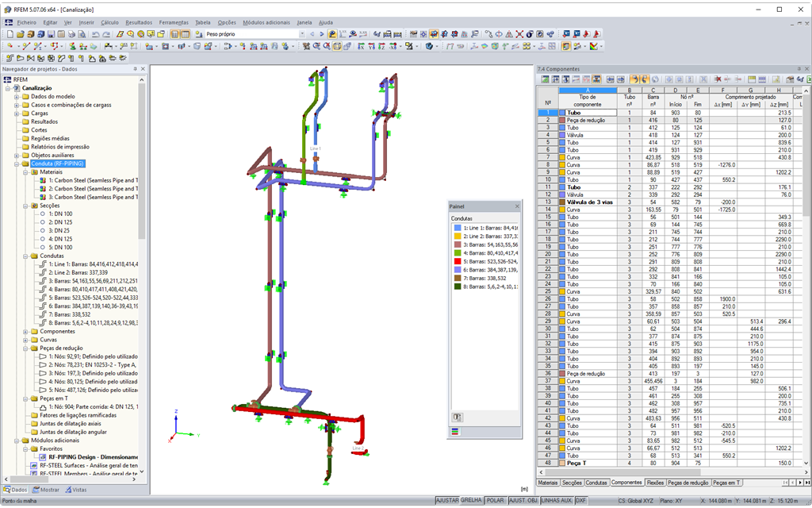Screen dimensions: 812x508
Task: Click the view in Y direction icon
Action: (371, 46)
